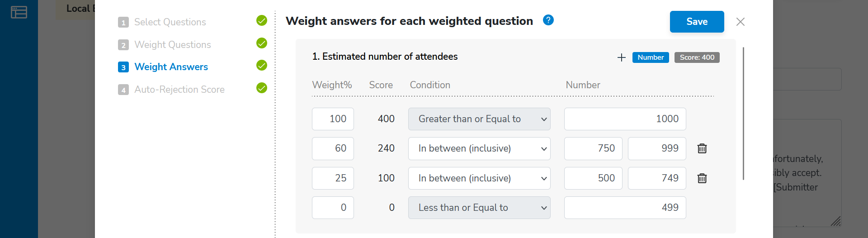868x238 pixels.
Task: Open the sidebar list view icon
Action: 19,12
